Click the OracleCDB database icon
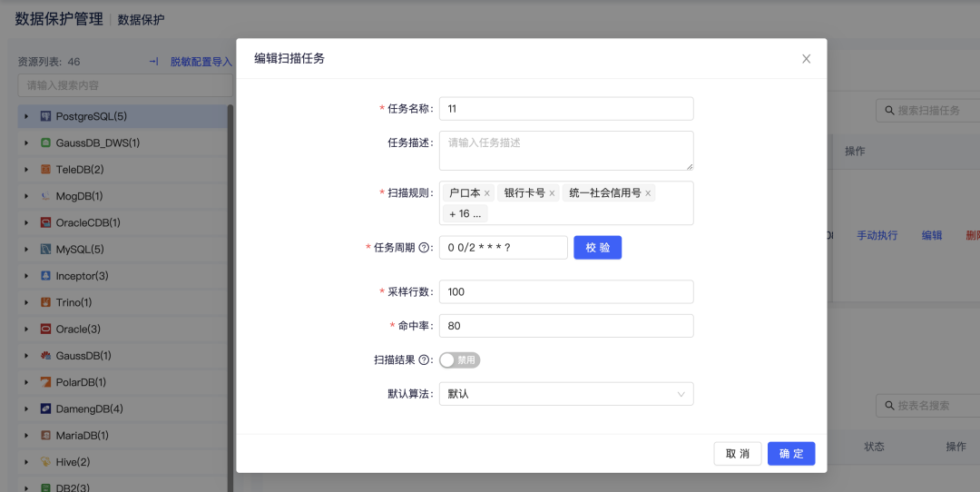Viewport: 980px width, 492px height. tap(45, 222)
